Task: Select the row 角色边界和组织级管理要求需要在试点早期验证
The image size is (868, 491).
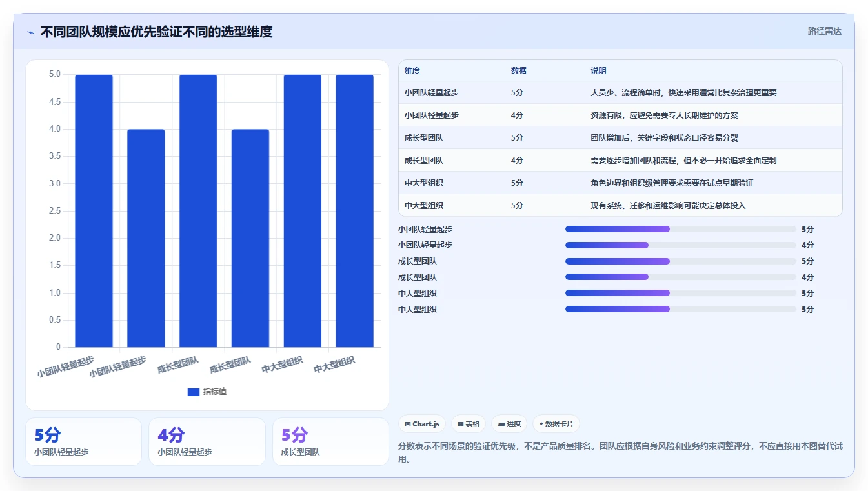Action: [620, 183]
